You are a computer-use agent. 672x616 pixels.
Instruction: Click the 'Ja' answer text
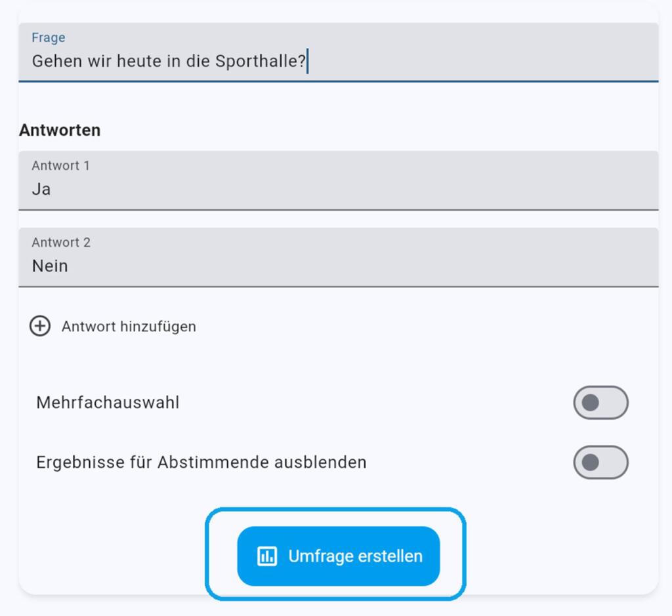click(x=41, y=190)
